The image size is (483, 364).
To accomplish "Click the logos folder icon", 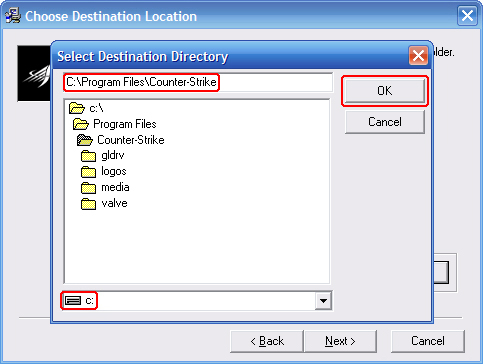I will (x=89, y=172).
